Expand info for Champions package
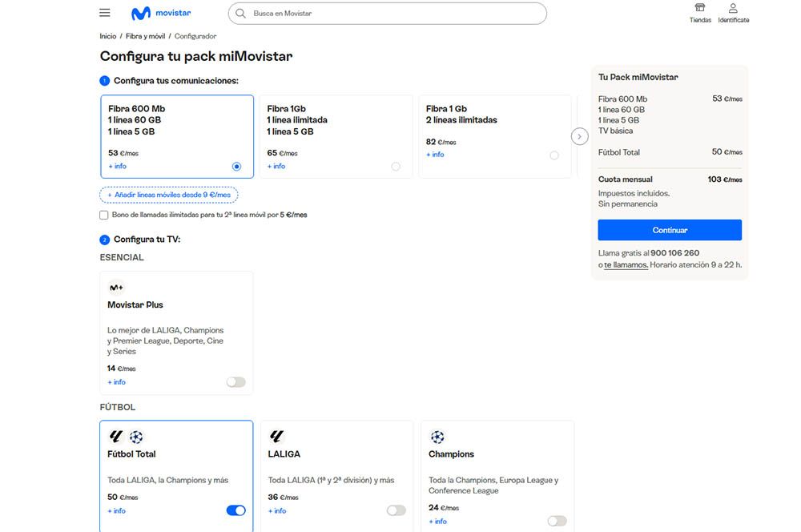The width and height of the screenshot is (801, 532). [438, 522]
